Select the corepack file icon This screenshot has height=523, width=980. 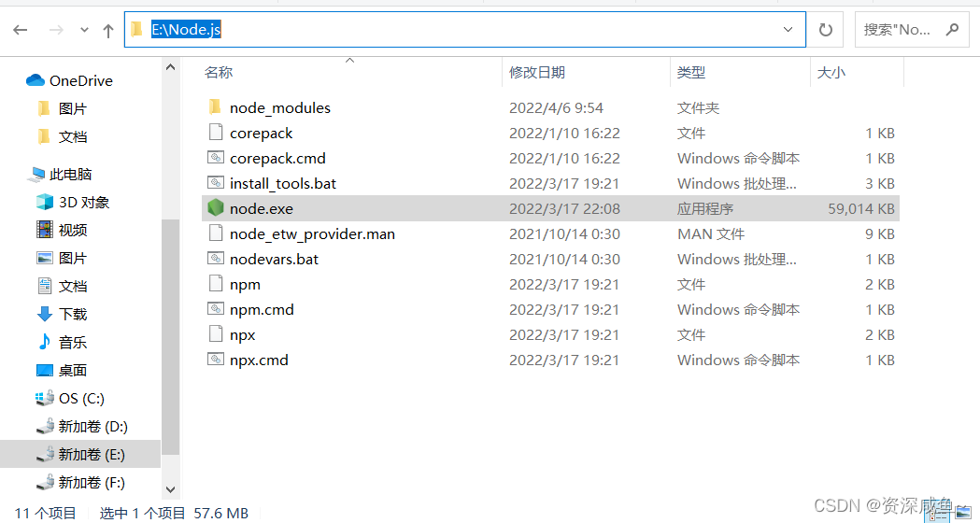click(216, 133)
